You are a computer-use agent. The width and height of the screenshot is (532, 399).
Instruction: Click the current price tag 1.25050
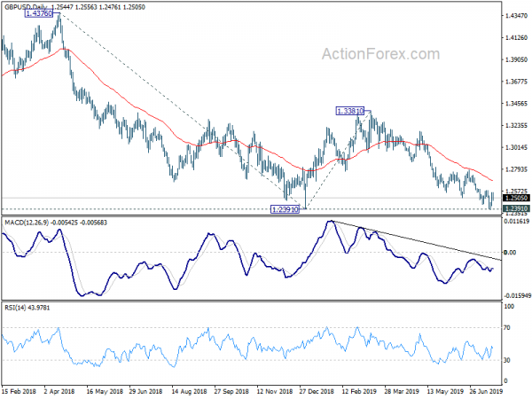click(x=516, y=198)
